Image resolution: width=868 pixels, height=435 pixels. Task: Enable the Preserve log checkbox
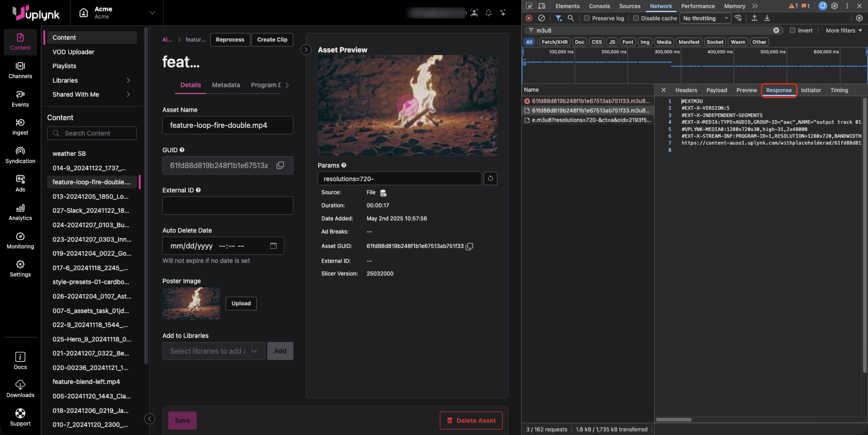pyautogui.click(x=587, y=18)
